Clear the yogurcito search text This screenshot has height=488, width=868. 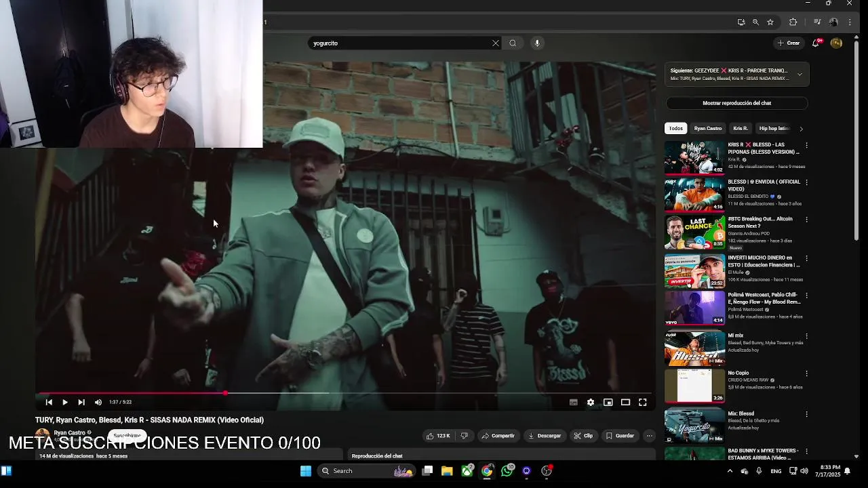[496, 43]
